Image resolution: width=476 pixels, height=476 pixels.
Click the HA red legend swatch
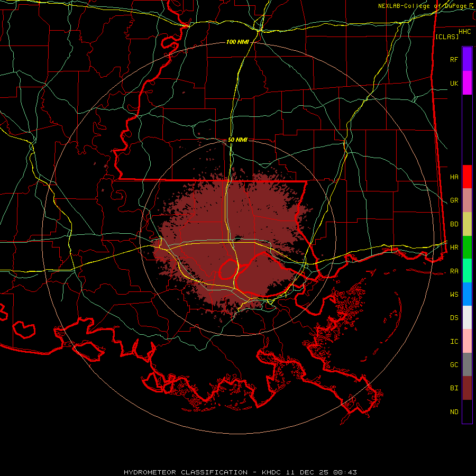[467, 177]
